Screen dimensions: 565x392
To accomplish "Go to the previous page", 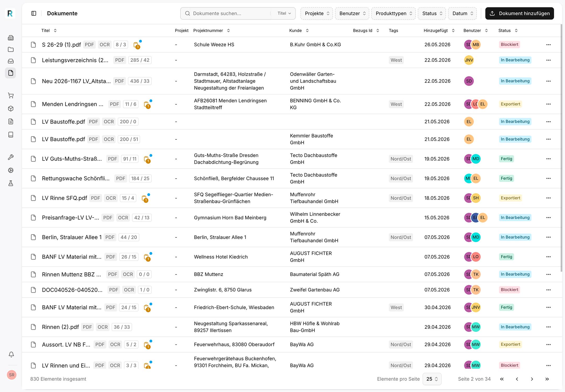I will click(517, 379).
